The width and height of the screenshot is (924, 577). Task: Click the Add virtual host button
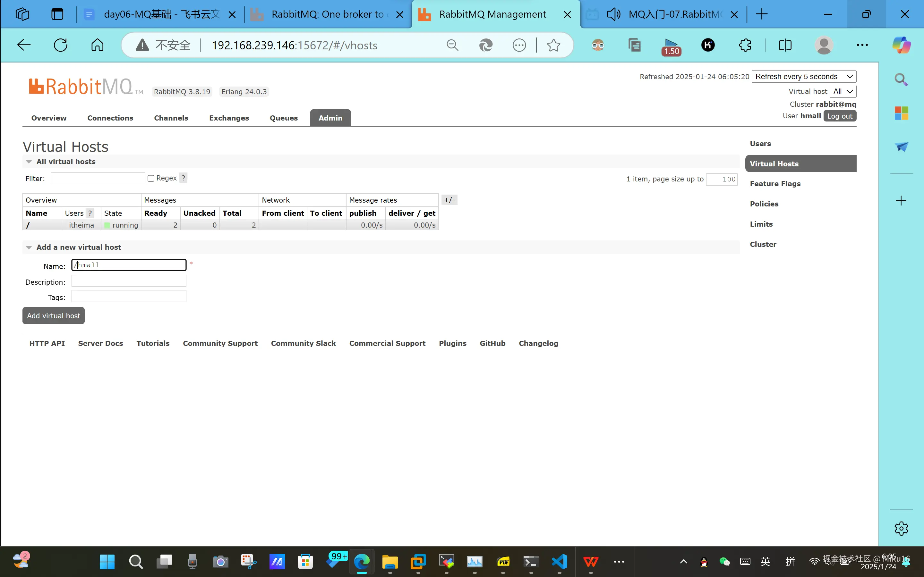(x=54, y=316)
